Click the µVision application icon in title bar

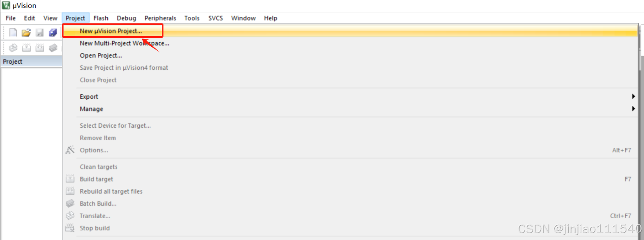[x=6, y=5]
